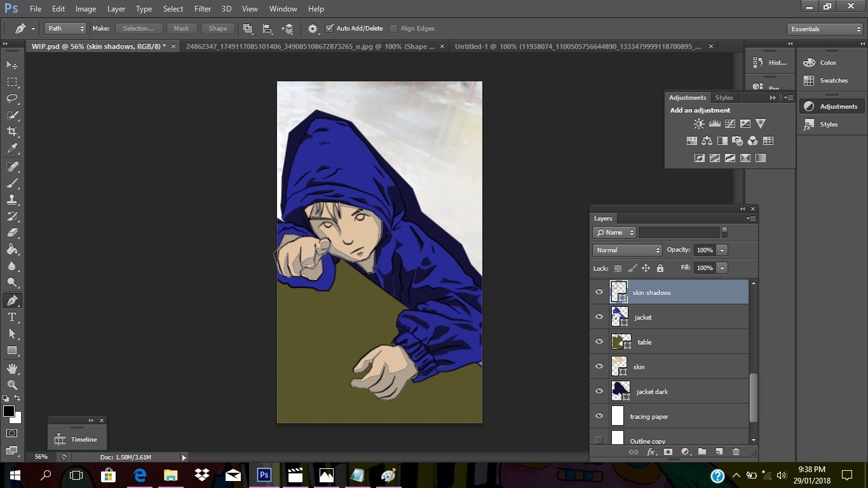This screenshot has height=488, width=868.
Task: Select the Eraser tool
Action: pos(12,233)
